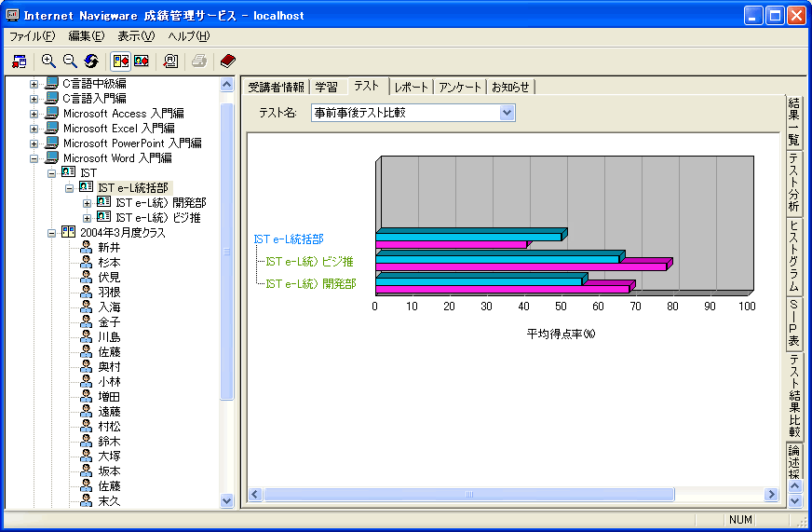The height and width of the screenshot is (532, 812).
Task: Click the printer toolbar icon
Action: pos(199,61)
